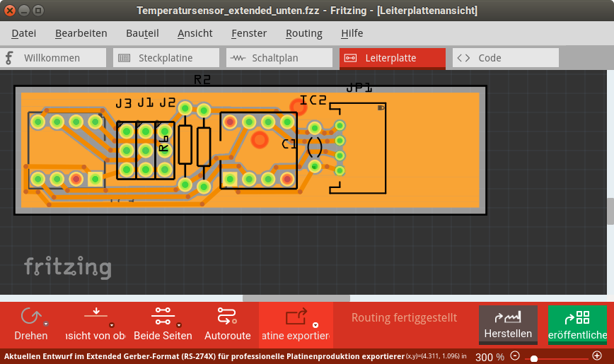This screenshot has height=364, width=614.
Task: Click the Herstellen fabricate button
Action: pyautogui.click(x=508, y=324)
